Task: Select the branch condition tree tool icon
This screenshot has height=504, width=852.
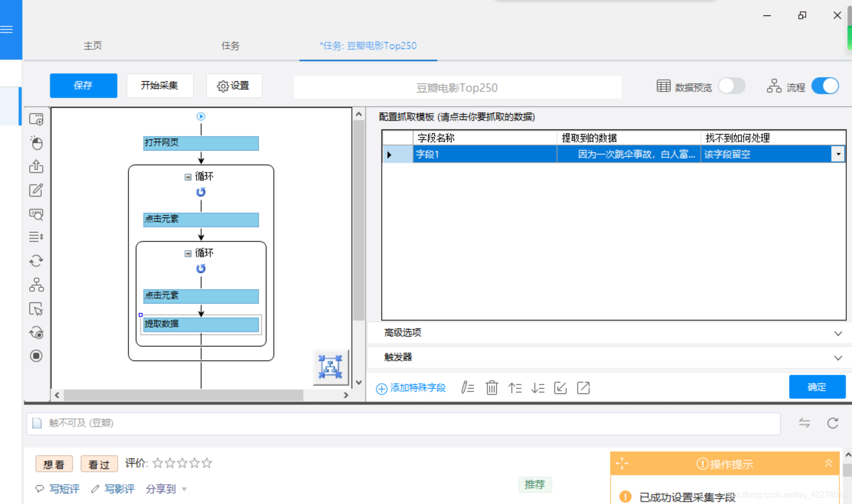Action: pyautogui.click(x=36, y=285)
